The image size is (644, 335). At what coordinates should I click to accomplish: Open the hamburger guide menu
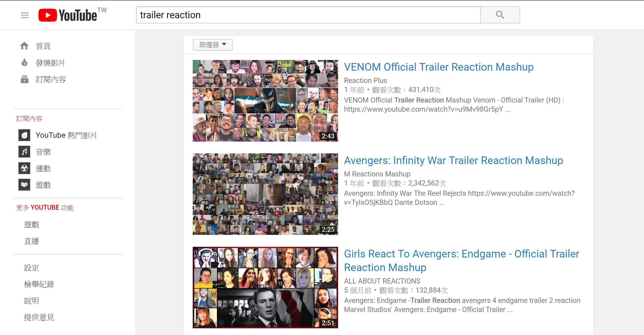(25, 15)
